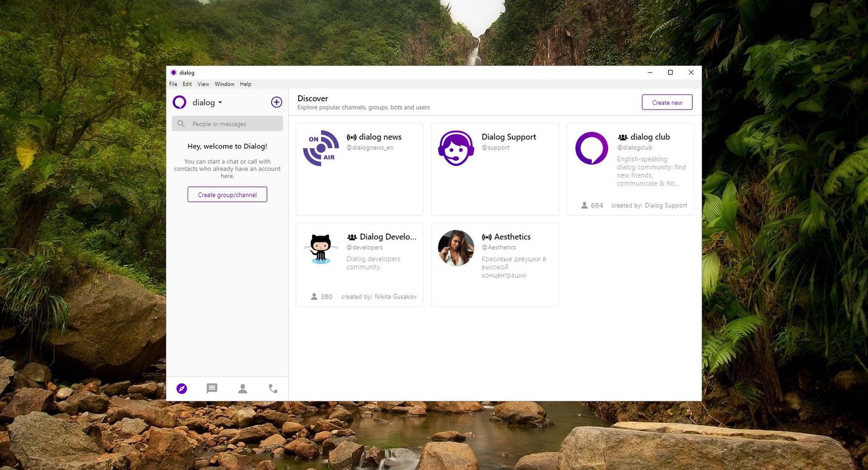868x470 pixels.
Task: Open the Discover compass tab
Action: click(182, 388)
